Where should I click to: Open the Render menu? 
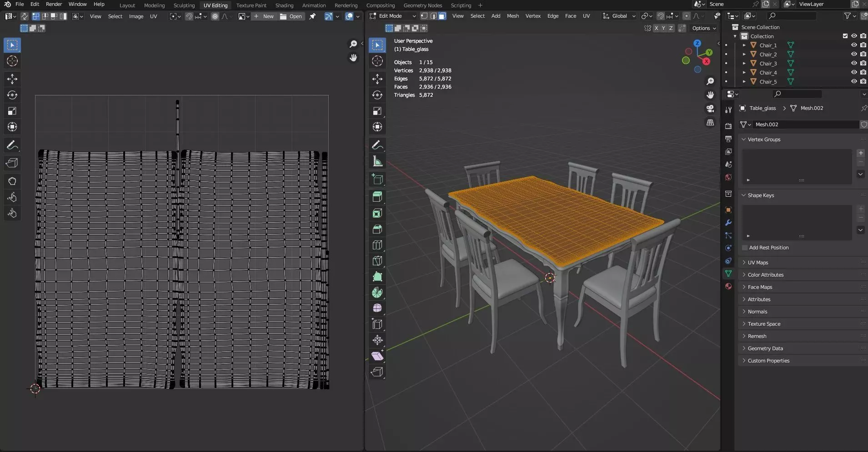point(54,4)
